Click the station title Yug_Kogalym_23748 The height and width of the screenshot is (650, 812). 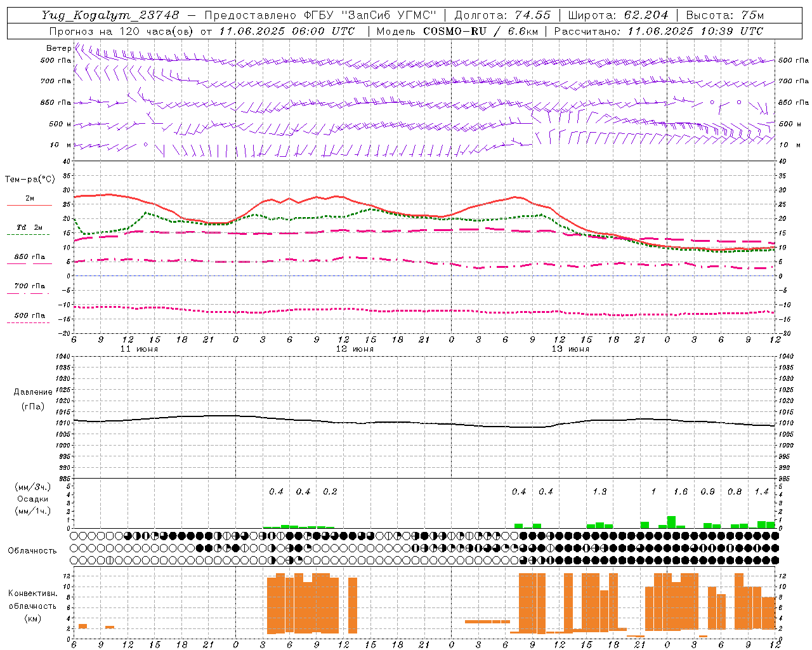point(110,15)
